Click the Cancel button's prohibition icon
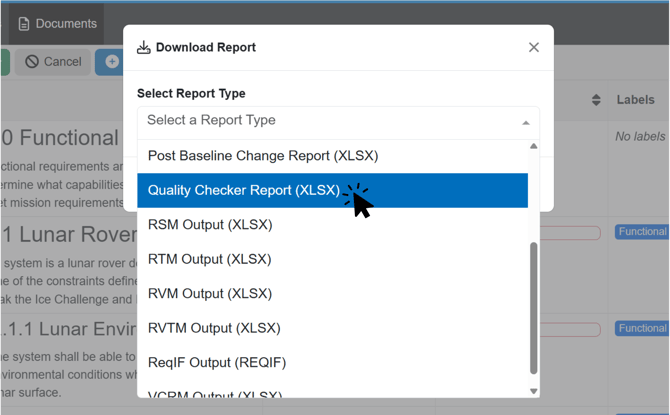670x415 pixels. click(x=32, y=62)
